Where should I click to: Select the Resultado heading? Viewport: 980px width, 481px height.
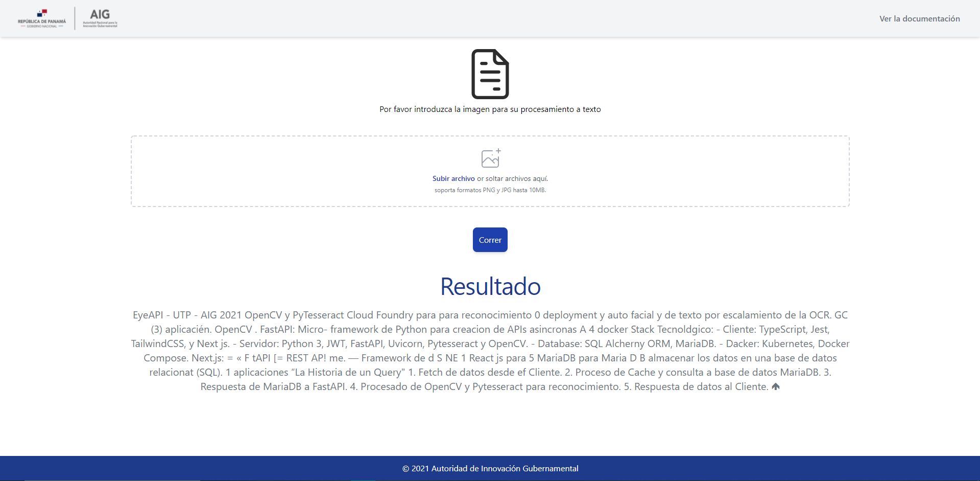490,286
